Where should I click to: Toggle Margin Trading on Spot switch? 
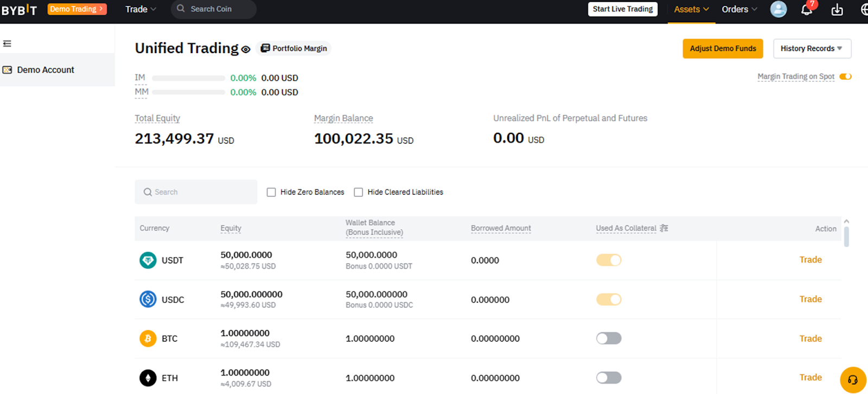845,76
